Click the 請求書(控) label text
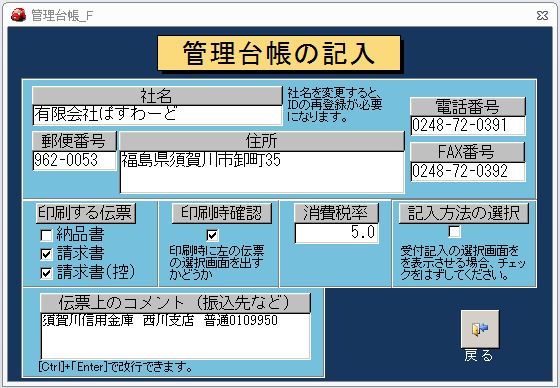 [96, 273]
